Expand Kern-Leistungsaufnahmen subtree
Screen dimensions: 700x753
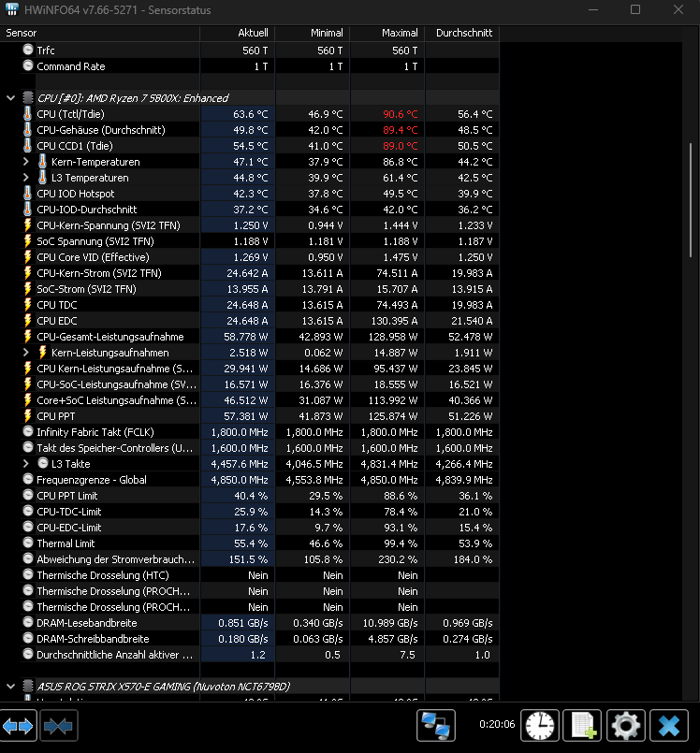26,353
